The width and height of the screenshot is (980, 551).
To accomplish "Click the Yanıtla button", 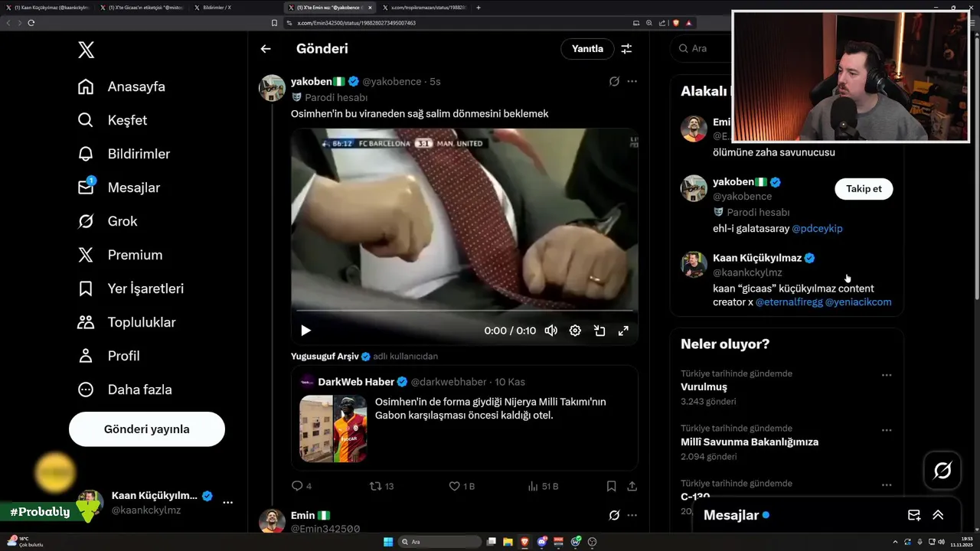I will point(587,49).
